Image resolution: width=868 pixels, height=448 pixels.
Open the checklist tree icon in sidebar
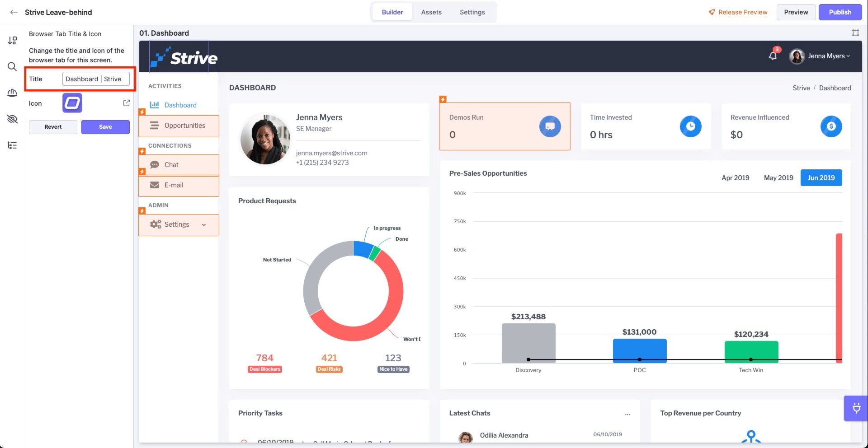[x=12, y=145]
